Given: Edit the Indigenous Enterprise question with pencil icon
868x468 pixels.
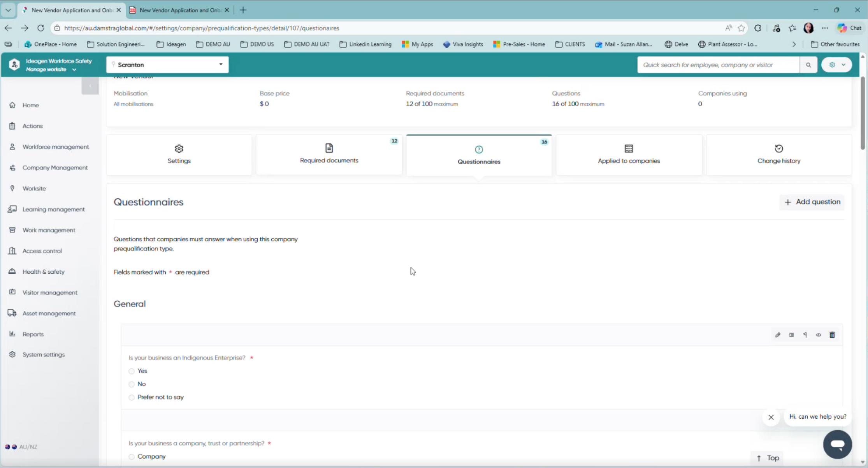Looking at the screenshot, I should (778, 335).
